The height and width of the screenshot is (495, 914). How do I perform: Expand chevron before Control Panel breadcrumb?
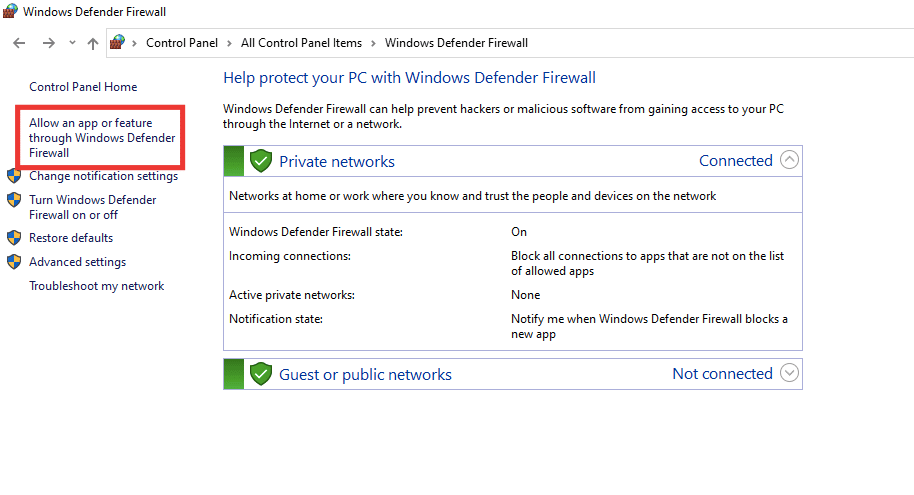pyautogui.click(x=134, y=43)
